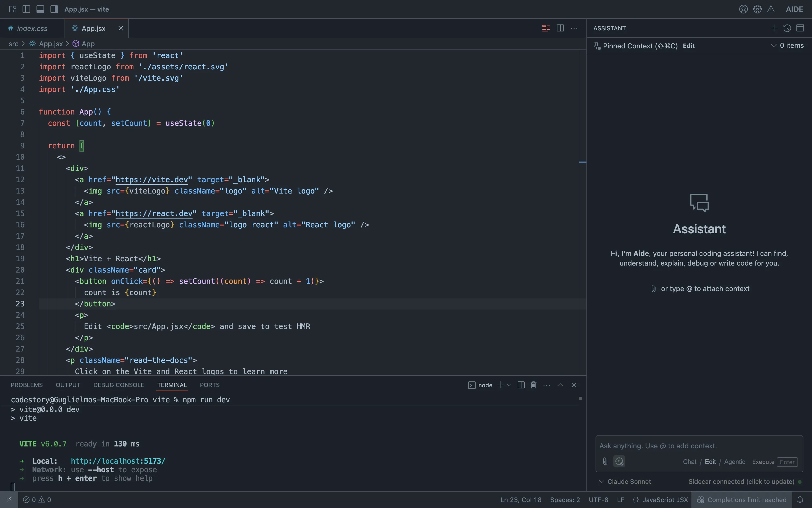Change indentation via Spaces: 2
Viewport: 812px width, 508px height.
565,500
